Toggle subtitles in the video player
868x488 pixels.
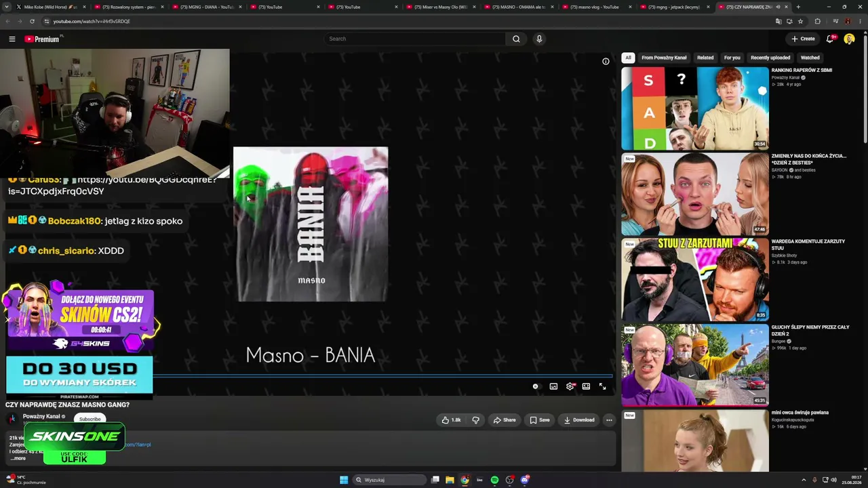pyautogui.click(x=553, y=386)
